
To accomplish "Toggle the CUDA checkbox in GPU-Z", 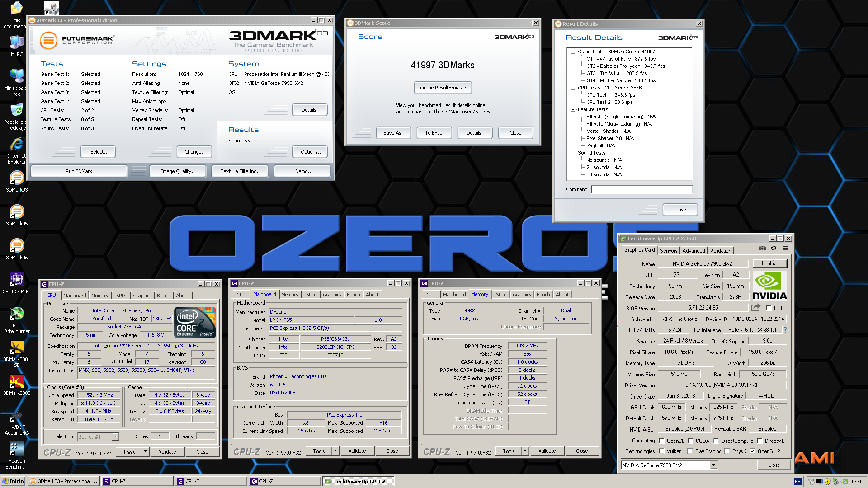I will click(690, 441).
